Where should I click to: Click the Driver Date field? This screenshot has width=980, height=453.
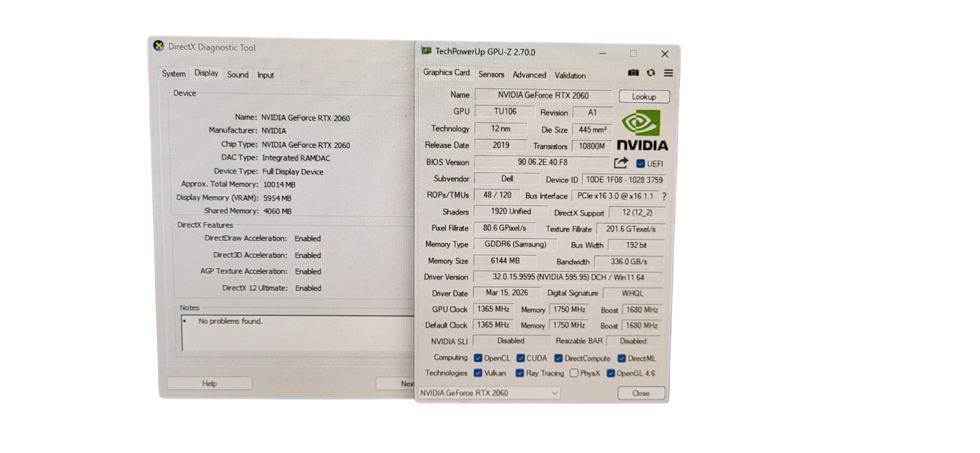point(506,293)
